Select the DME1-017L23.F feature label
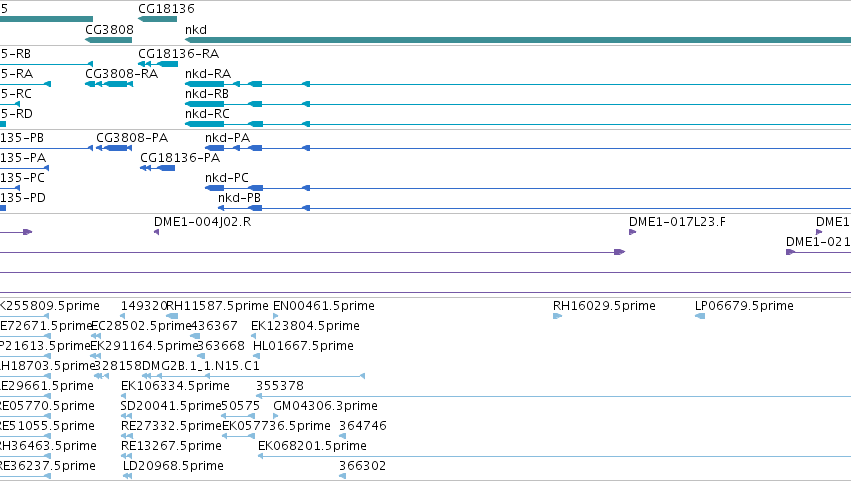Image resolution: width=851 pixels, height=481 pixels. point(677,222)
